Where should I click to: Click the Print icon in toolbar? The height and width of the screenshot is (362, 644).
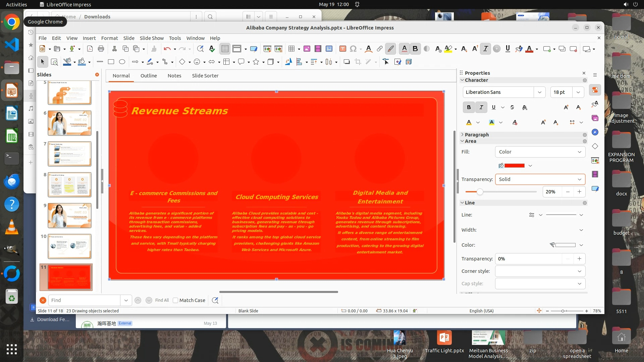101,49
